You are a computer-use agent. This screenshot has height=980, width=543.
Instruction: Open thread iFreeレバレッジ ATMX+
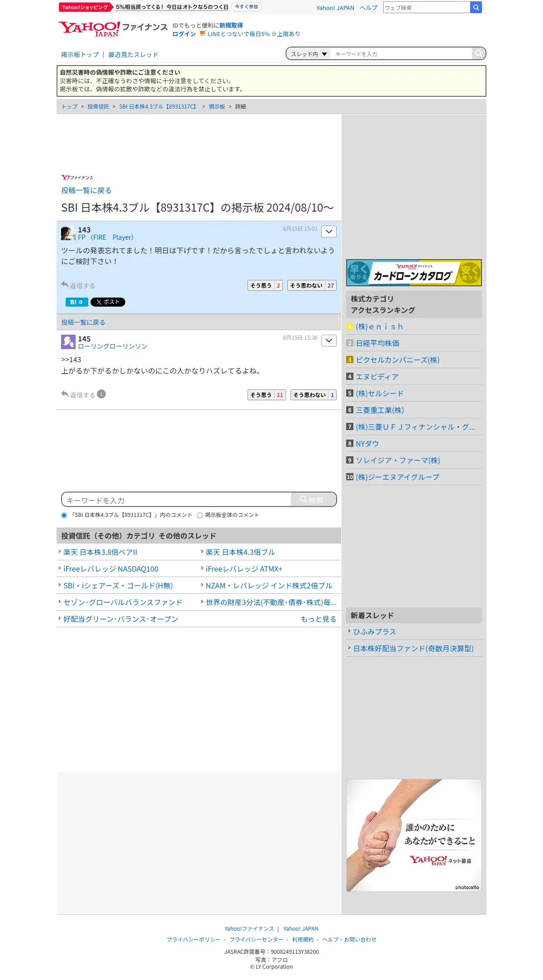click(x=244, y=569)
